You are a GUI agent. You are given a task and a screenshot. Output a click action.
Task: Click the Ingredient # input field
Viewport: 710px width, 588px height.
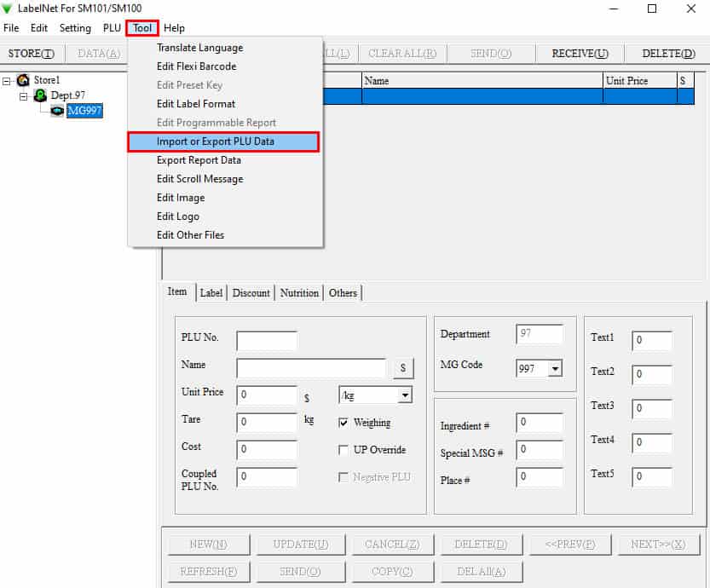click(540, 423)
